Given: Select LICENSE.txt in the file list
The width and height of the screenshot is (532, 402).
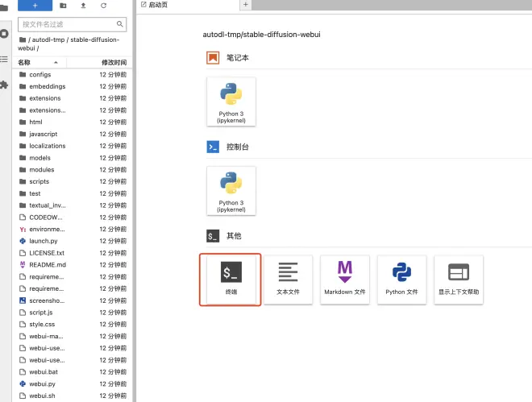Looking at the screenshot, I should [x=73, y=253].
